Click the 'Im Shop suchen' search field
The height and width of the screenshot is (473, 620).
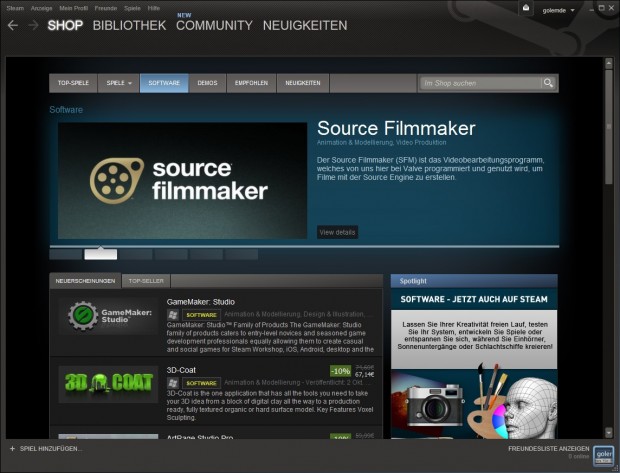click(x=480, y=83)
